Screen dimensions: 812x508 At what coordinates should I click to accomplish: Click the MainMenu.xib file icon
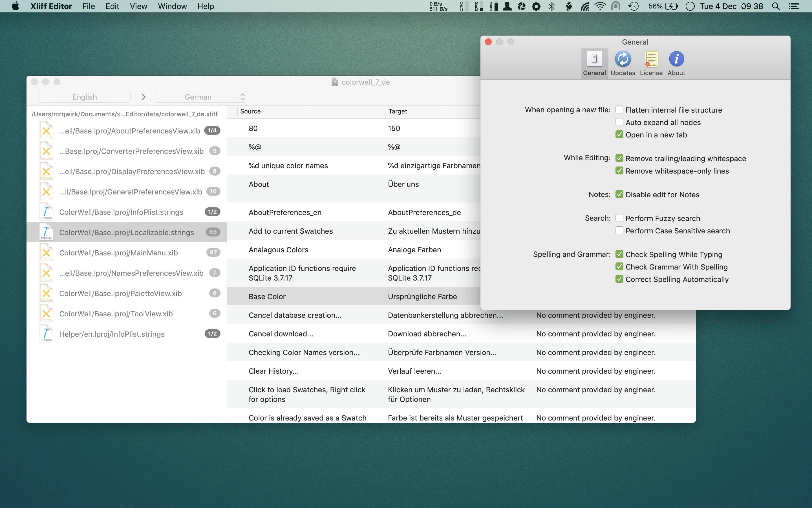46,252
